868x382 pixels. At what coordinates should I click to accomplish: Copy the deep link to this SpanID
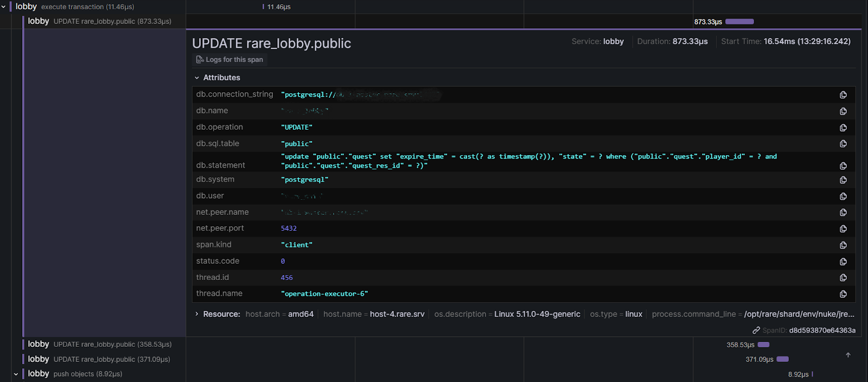coord(756,330)
